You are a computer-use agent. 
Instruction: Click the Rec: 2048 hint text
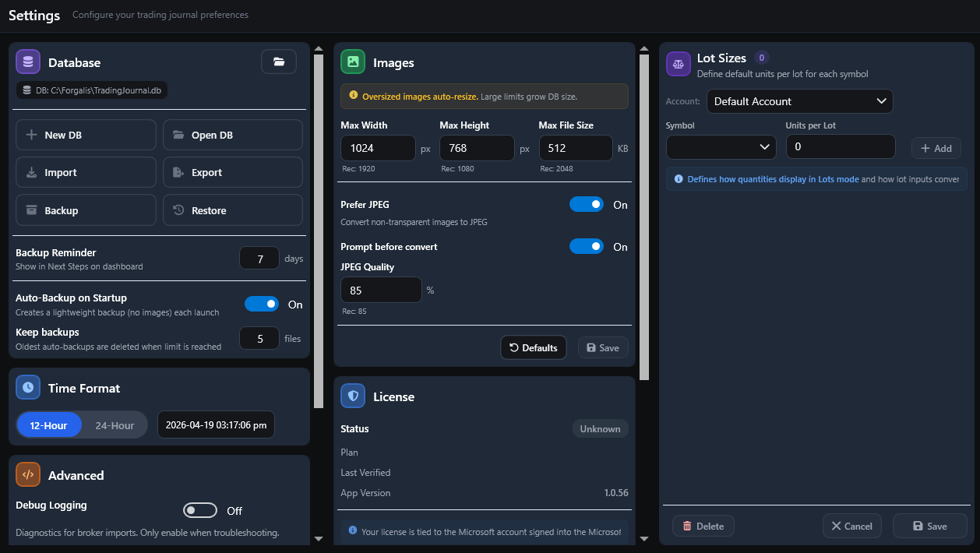pyautogui.click(x=556, y=168)
